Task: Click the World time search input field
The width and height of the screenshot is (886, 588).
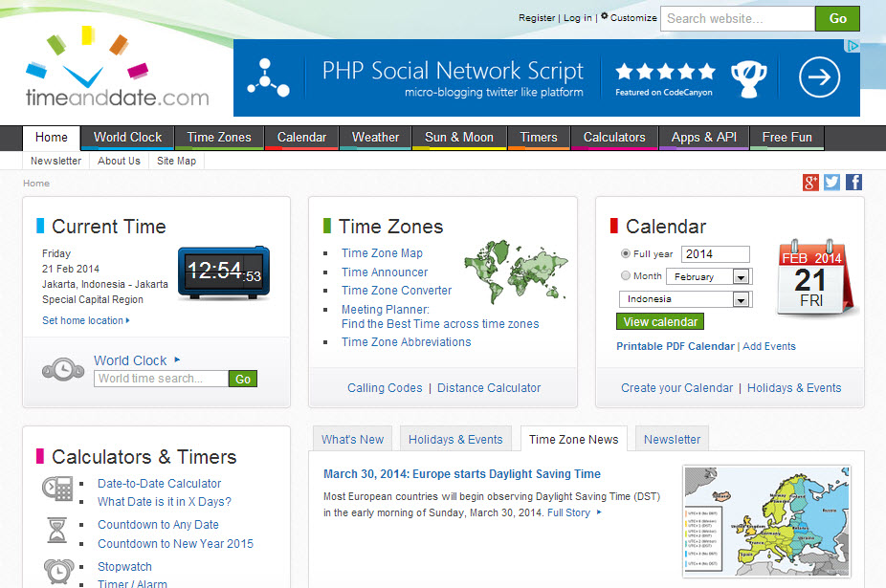Action: [x=161, y=379]
